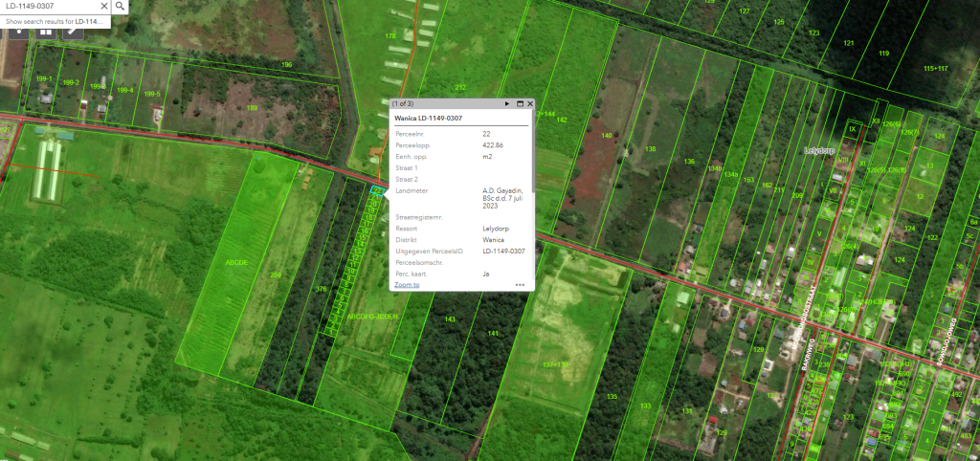The height and width of the screenshot is (461, 980).
Task: Maximize the parcel info popup
Action: pos(520,103)
